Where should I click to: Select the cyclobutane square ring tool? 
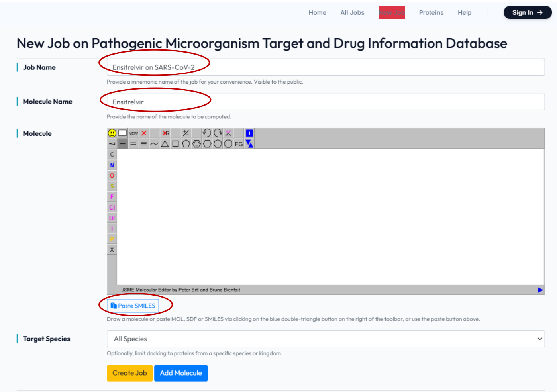175,144
